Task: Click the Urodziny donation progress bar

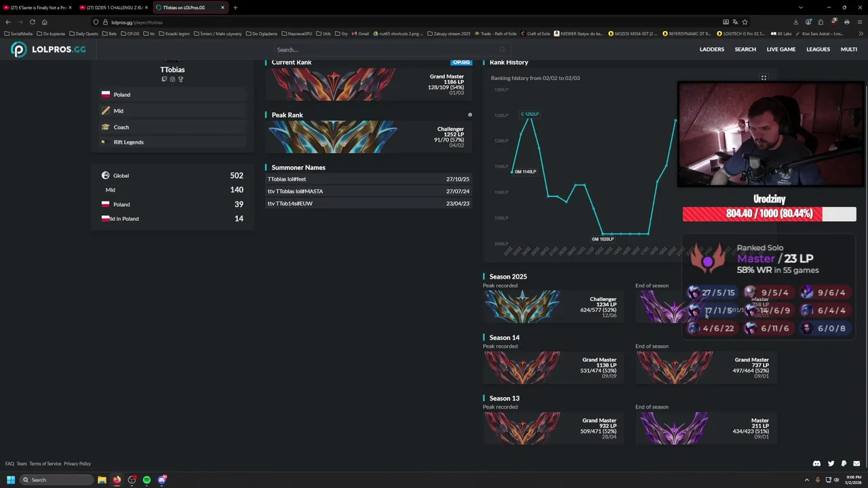Action: pyautogui.click(x=769, y=214)
